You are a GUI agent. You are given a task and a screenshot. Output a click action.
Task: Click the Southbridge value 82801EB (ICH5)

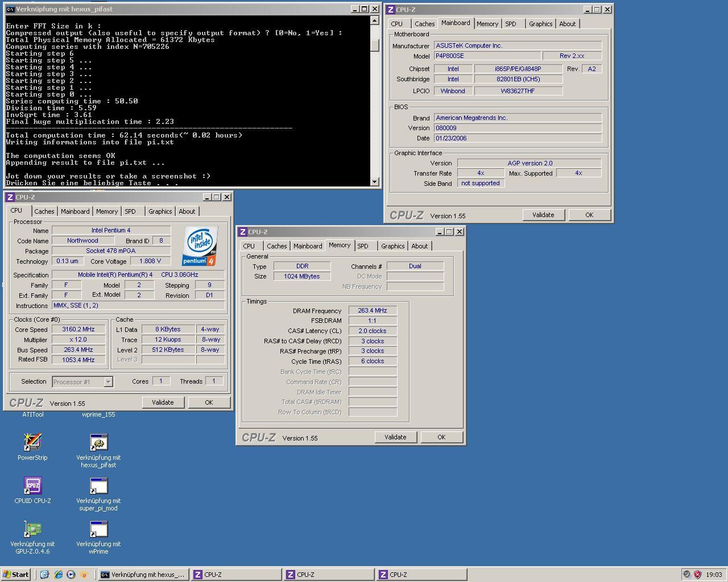coord(518,79)
